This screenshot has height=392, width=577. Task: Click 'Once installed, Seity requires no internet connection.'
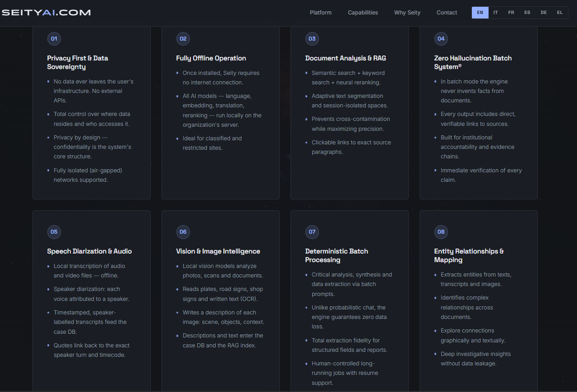[221, 78]
